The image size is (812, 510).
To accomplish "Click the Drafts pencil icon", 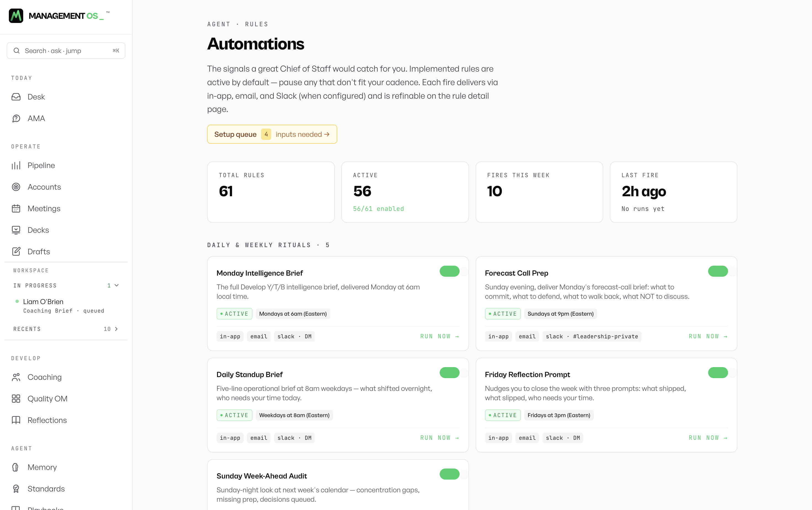I will pos(16,252).
